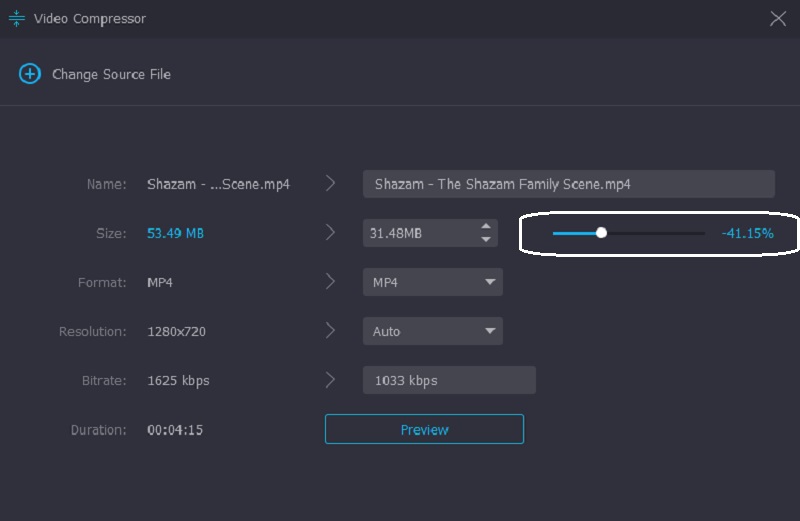
Task: Click the -41.15% compression percentage value
Action: [x=747, y=233]
